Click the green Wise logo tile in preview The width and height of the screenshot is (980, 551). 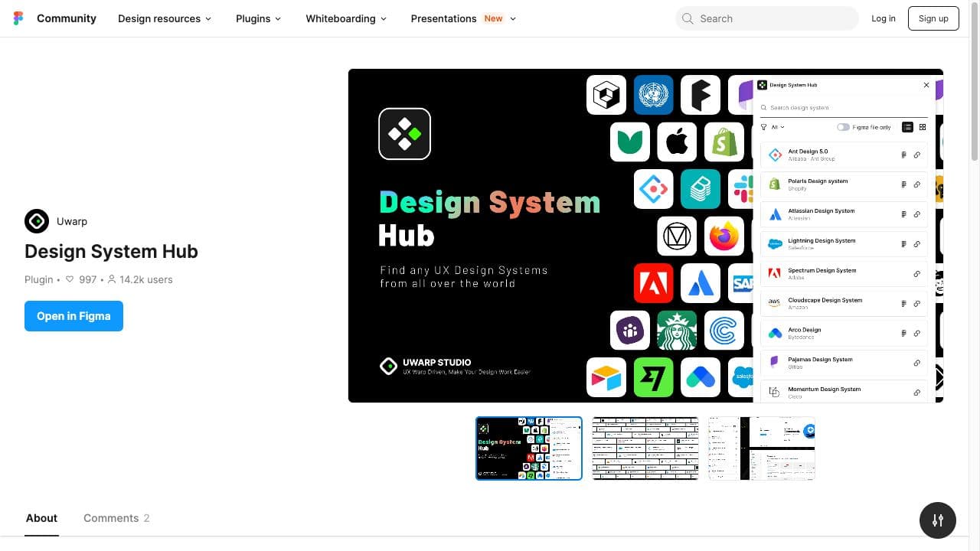tap(653, 377)
